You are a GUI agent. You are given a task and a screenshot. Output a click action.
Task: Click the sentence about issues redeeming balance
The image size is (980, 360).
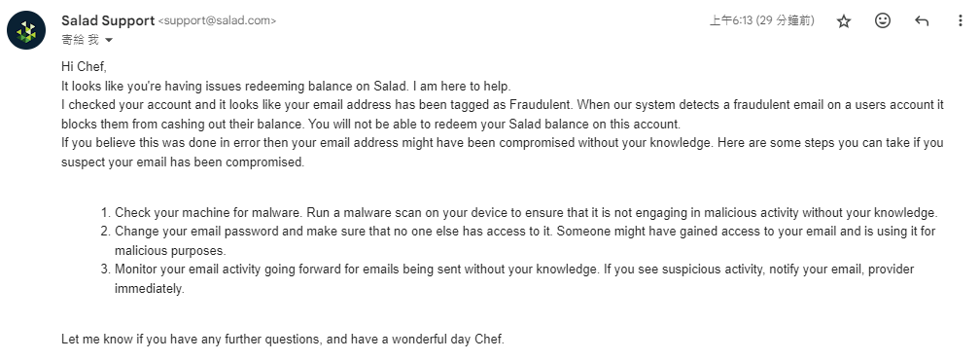[x=286, y=86]
